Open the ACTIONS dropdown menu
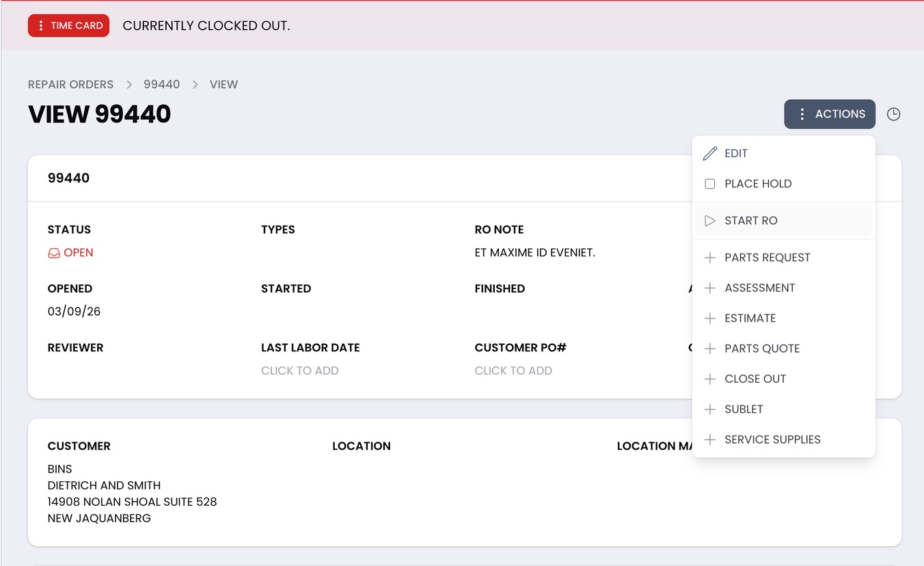 pyautogui.click(x=830, y=114)
